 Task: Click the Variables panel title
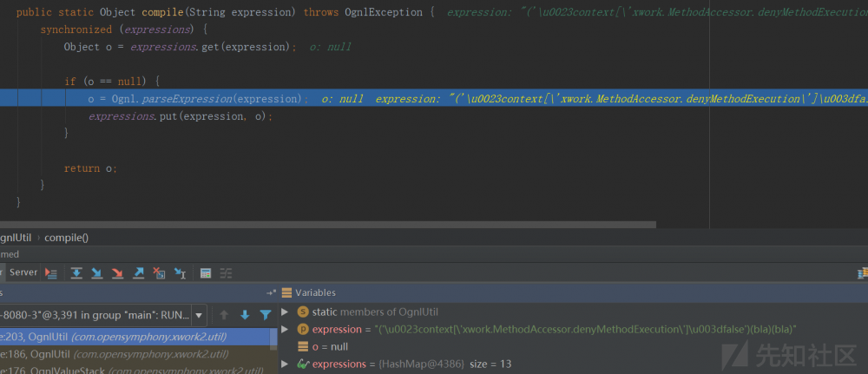[316, 292]
